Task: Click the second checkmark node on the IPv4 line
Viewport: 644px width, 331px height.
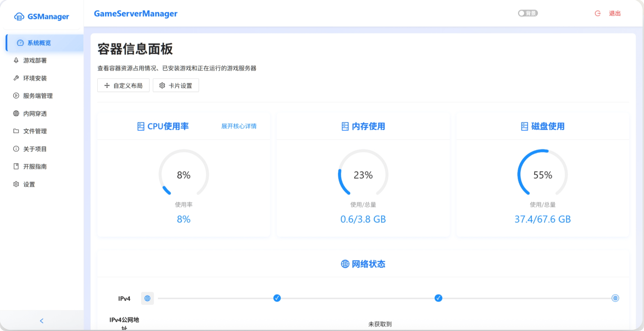Action: tap(438, 298)
